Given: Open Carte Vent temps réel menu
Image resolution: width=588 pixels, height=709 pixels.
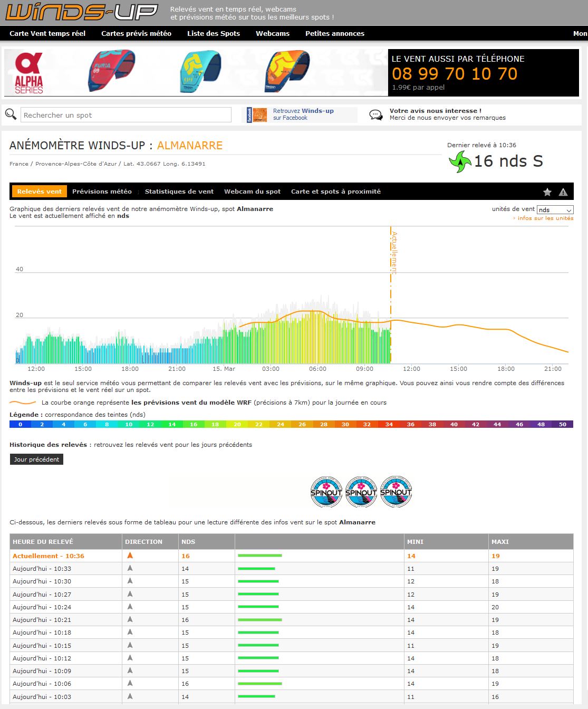Looking at the screenshot, I should pyautogui.click(x=47, y=33).
